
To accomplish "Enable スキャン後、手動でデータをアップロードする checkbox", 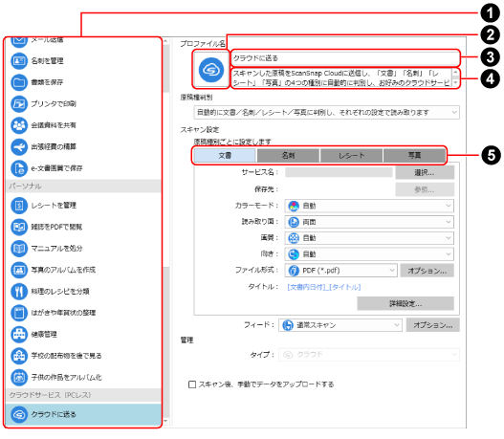I will [192, 384].
